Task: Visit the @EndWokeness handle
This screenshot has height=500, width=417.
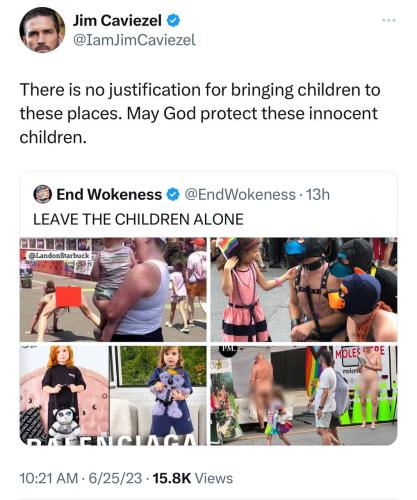Action: point(240,195)
